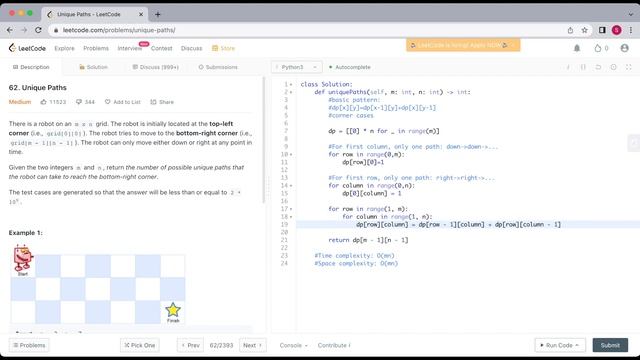The width and height of the screenshot is (640, 360).
Task: Click the Share icon for the problem
Action: [x=153, y=102]
